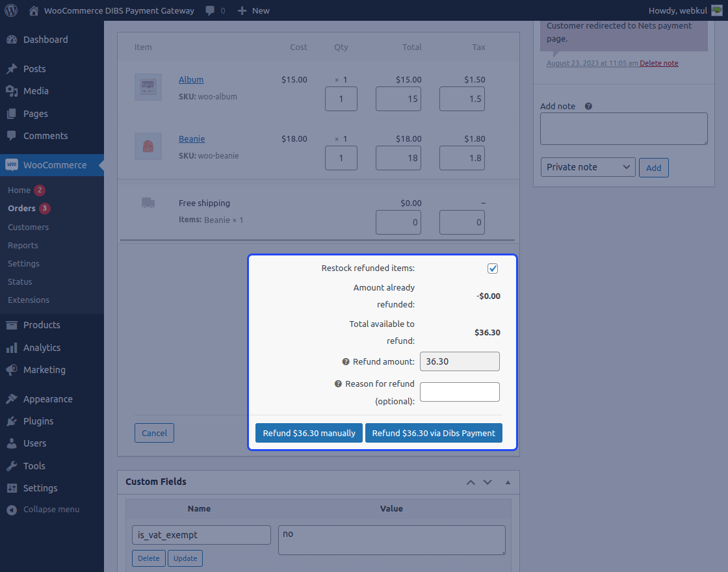Uncheck the Restock refunded items checkbox
The height and width of the screenshot is (572, 728).
coord(493,268)
